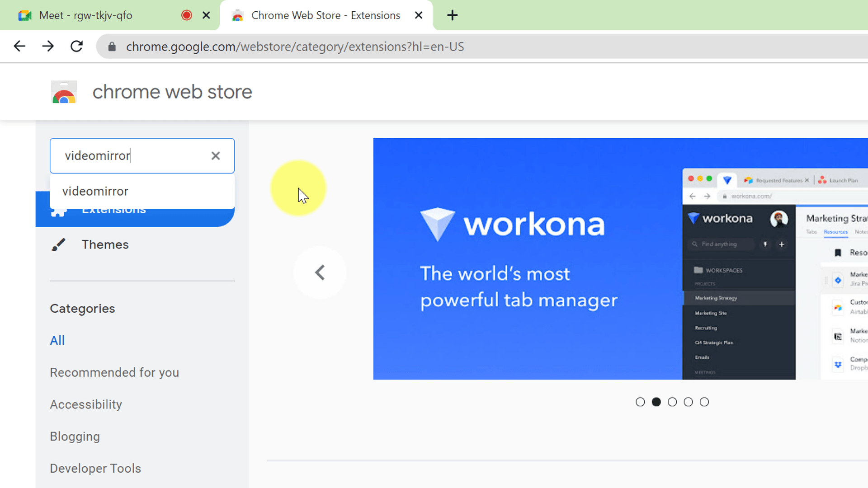Select the Extensions sidebar item
This screenshot has width=868, height=488.
click(x=135, y=217)
